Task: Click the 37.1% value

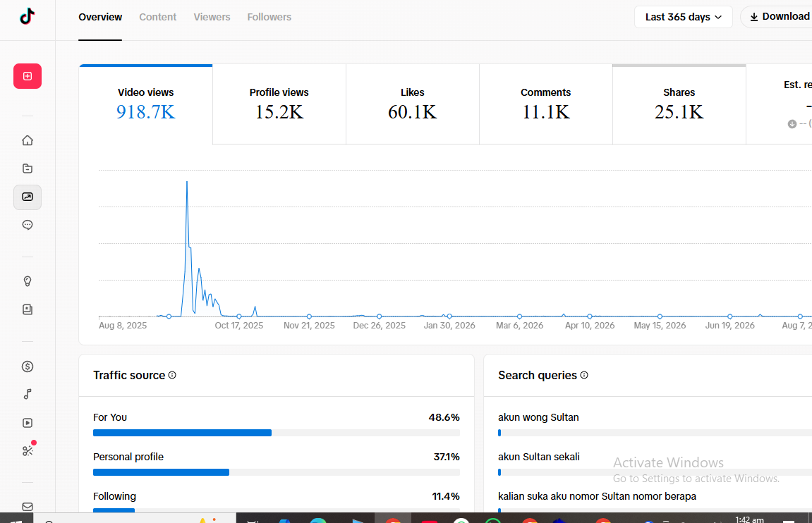Action: 447,457
